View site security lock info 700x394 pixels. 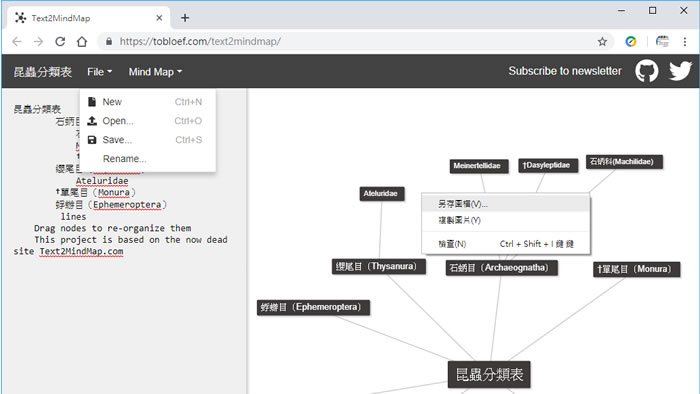(x=108, y=41)
